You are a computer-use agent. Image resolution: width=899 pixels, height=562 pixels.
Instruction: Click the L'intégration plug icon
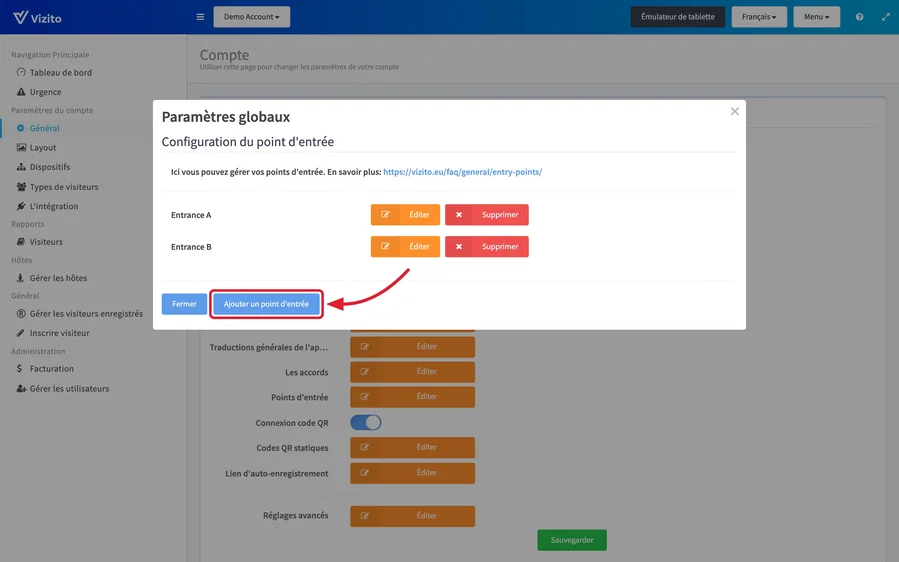point(21,206)
